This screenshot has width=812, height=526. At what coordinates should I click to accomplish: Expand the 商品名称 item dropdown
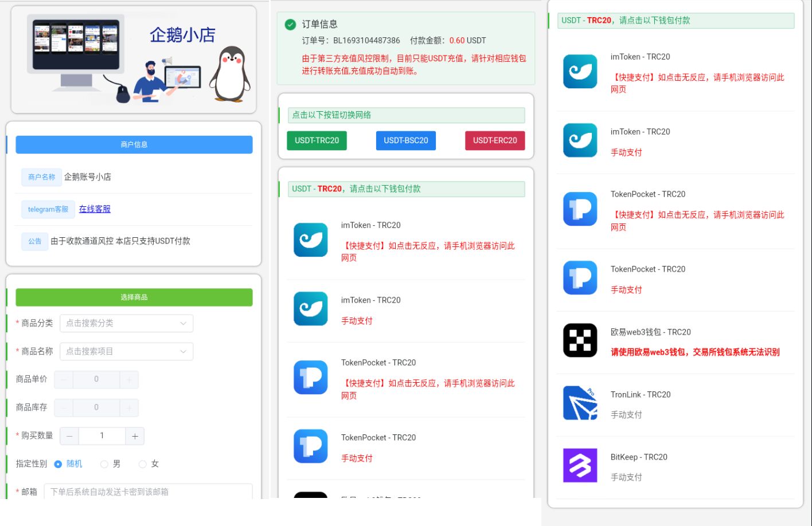[126, 351]
